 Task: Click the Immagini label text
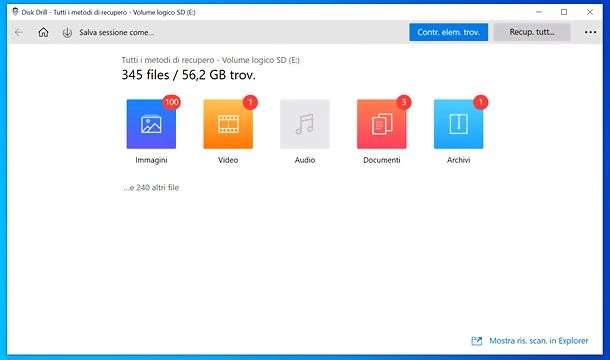pos(151,160)
